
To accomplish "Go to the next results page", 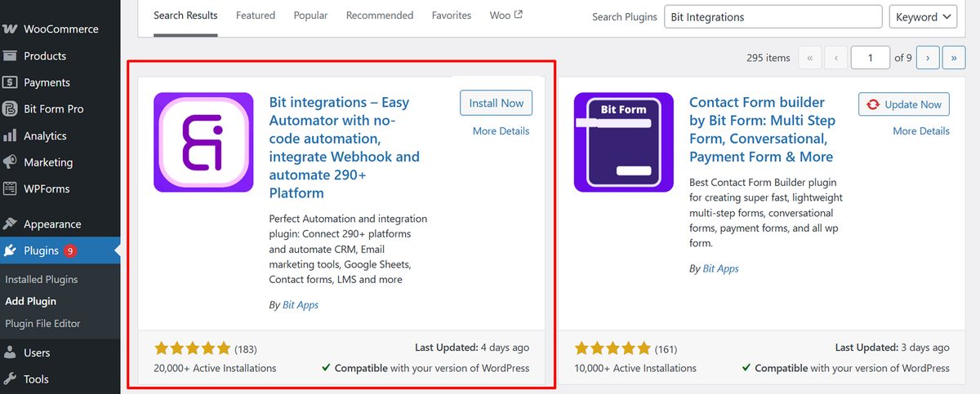I will pyautogui.click(x=928, y=58).
